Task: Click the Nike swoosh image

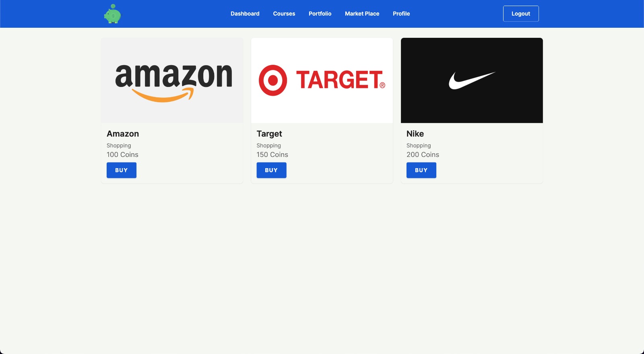Action: [472, 80]
